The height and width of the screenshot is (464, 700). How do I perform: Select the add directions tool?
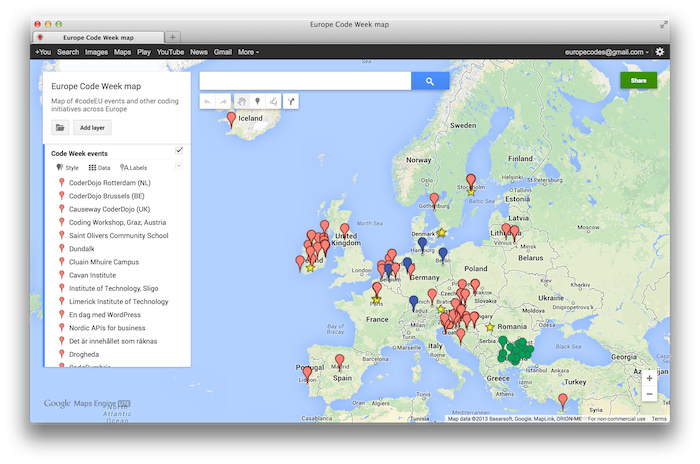(291, 102)
